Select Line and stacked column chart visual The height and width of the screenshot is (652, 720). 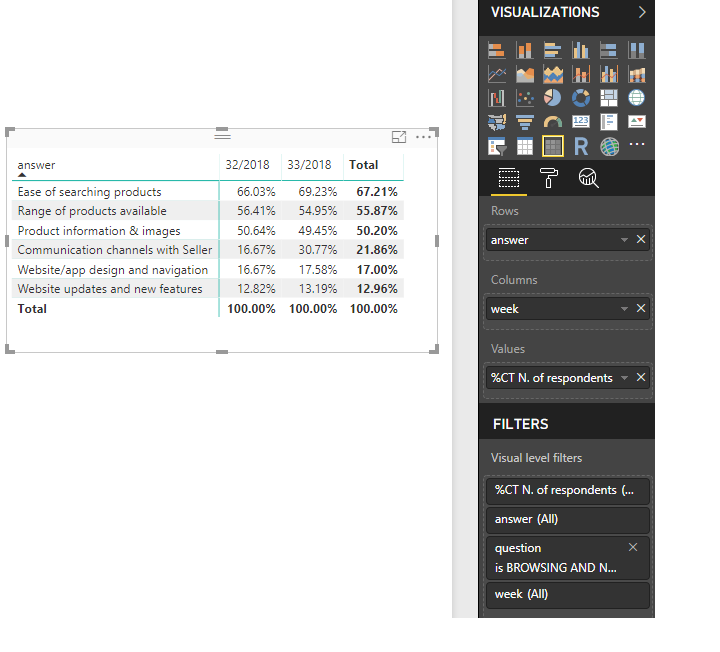click(x=581, y=74)
